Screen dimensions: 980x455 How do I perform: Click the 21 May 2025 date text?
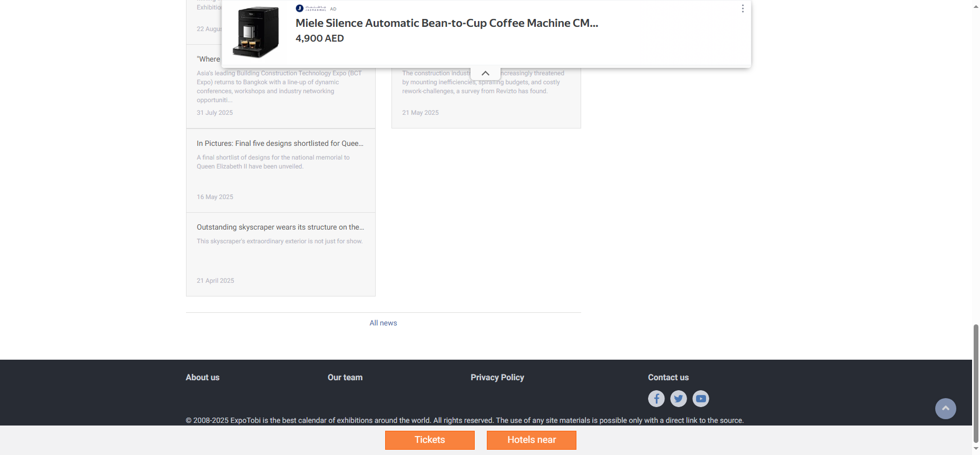pos(420,113)
